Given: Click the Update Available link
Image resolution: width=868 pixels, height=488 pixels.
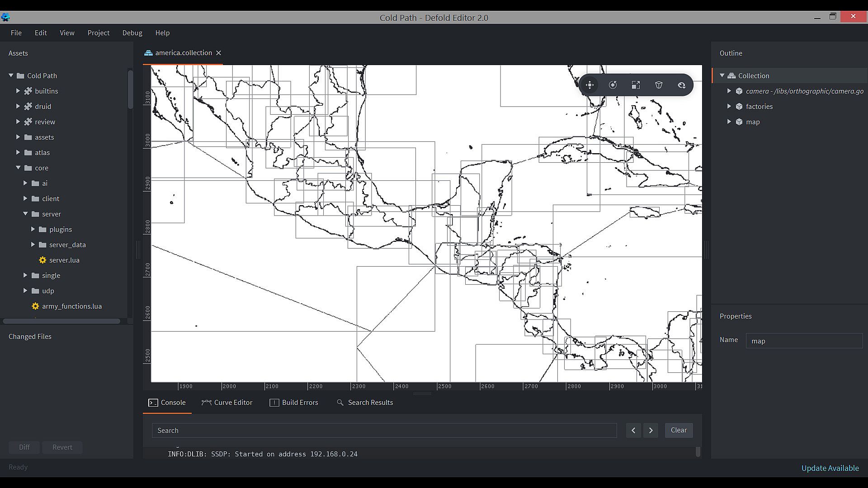Looking at the screenshot, I should pos(830,468).
